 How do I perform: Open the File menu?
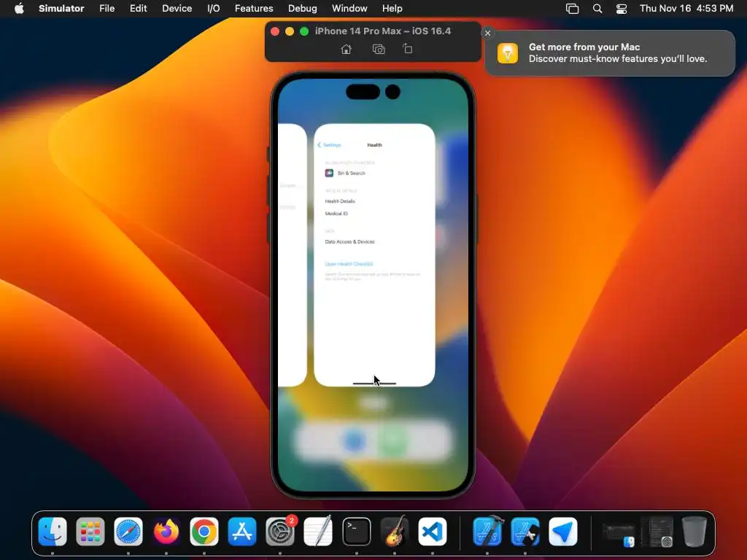tap(107, 9)
